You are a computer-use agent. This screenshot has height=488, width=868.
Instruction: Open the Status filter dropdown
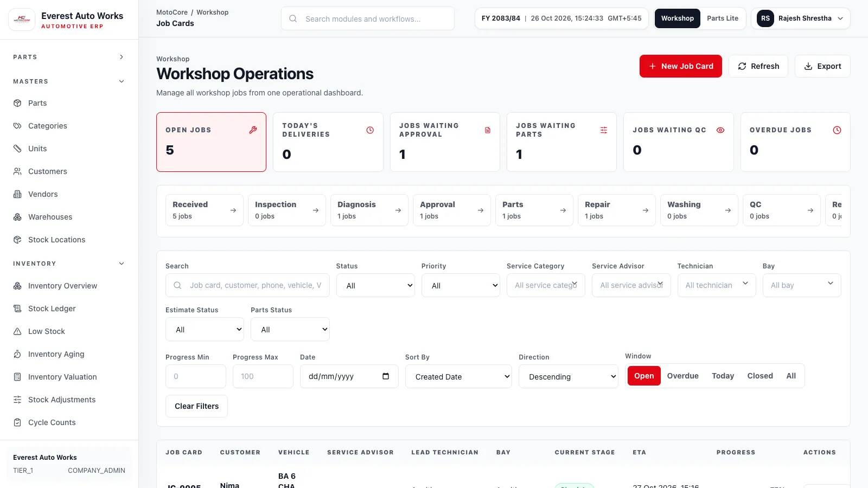coord(375,285)
